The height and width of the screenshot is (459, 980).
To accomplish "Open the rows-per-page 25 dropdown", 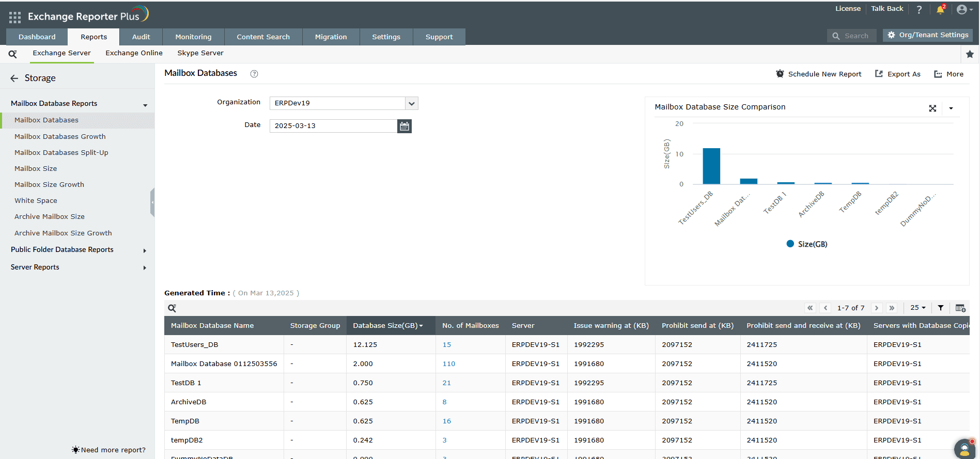I will pos(917,308).
